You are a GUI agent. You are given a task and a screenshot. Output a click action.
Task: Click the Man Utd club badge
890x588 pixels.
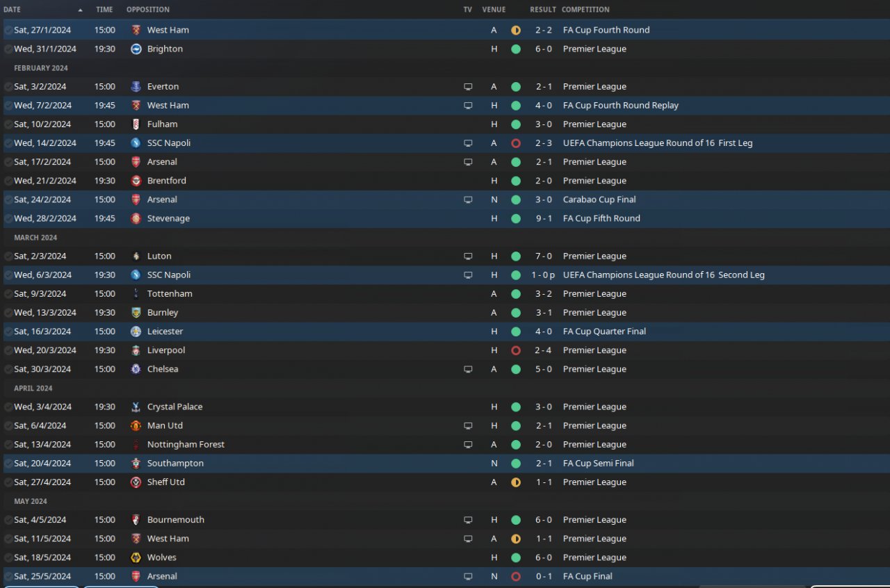coord(136,425)
